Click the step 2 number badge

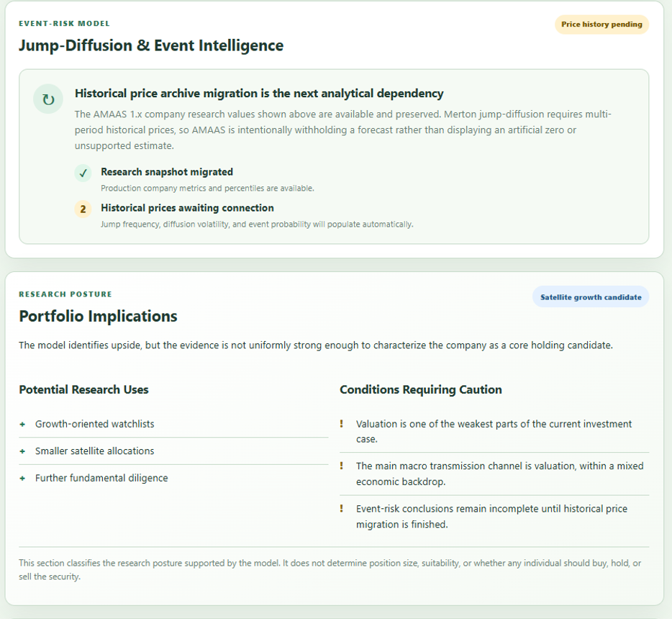tap(83, 209)
